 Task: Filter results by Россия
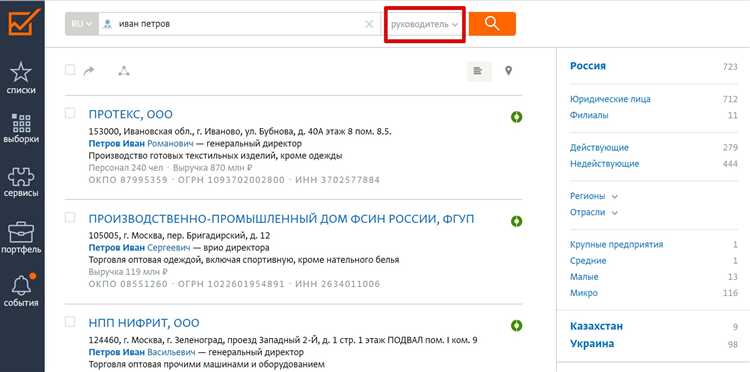pos(588,66)
